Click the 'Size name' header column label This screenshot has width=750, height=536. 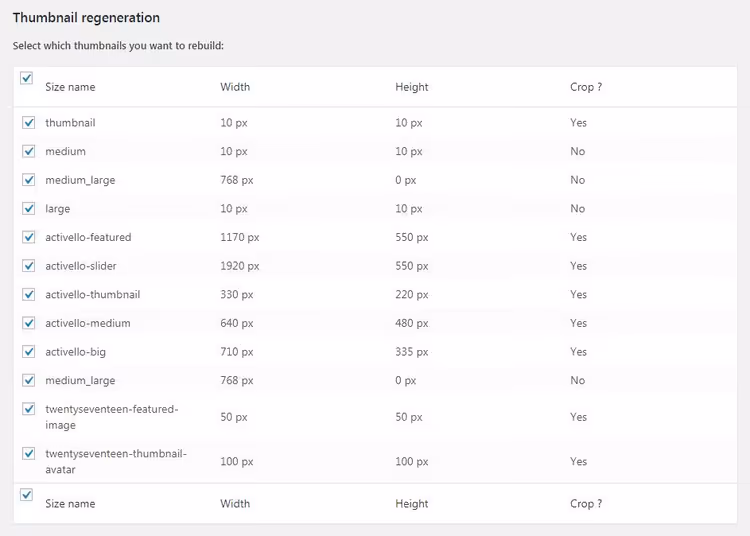click(70, 87)
